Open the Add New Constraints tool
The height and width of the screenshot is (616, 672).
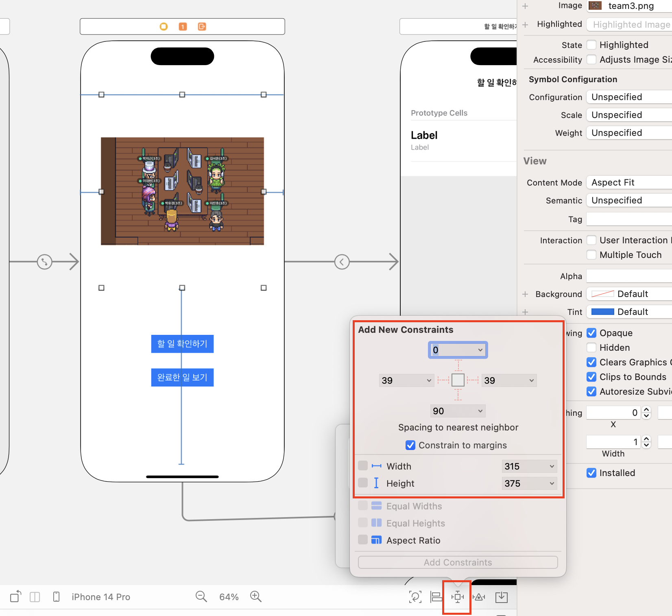(x=457, y=597)
